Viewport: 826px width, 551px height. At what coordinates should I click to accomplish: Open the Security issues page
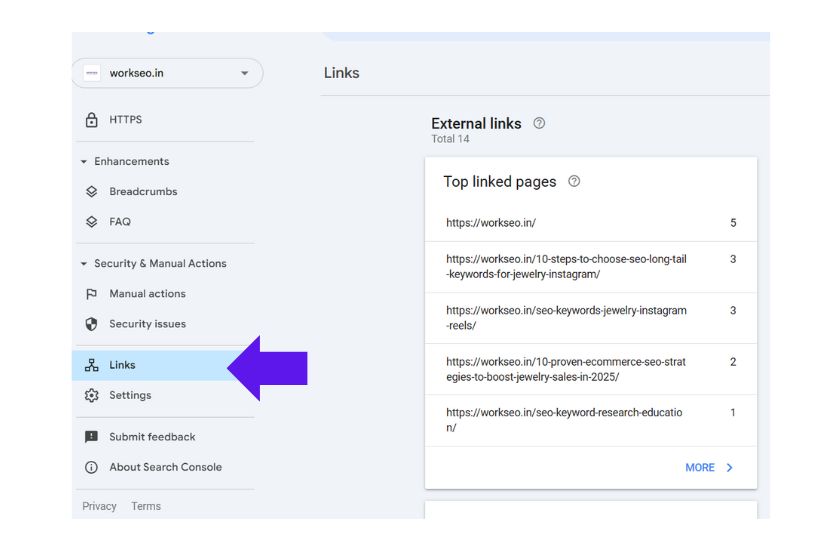(148, 324)
